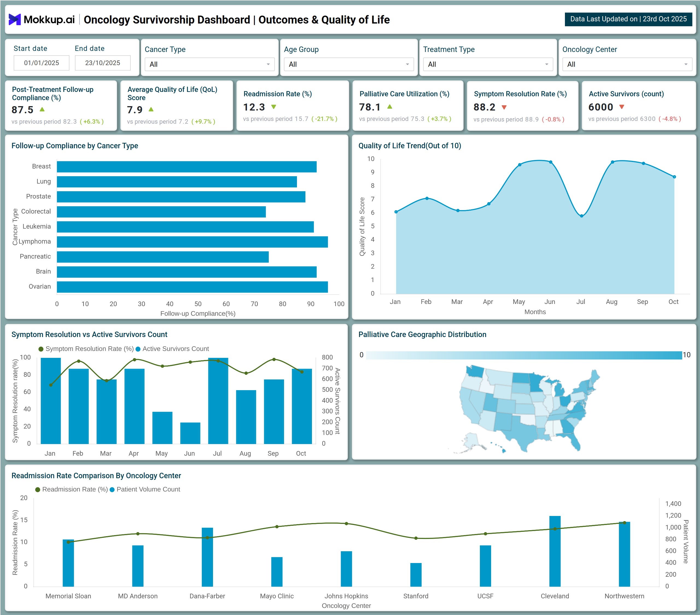
Task: Click red down arrow beside 88.2 symptom resolution
Action: pos(504,107)
